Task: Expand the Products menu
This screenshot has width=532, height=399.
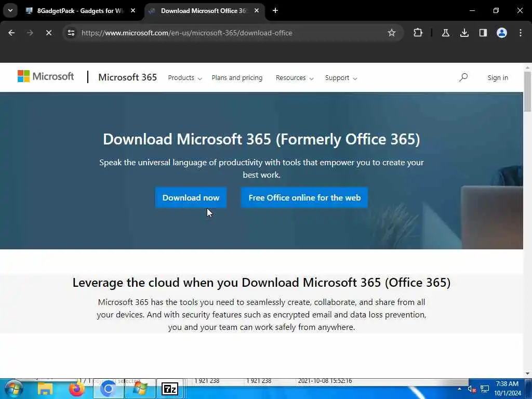Action: [x=185, y=78]
